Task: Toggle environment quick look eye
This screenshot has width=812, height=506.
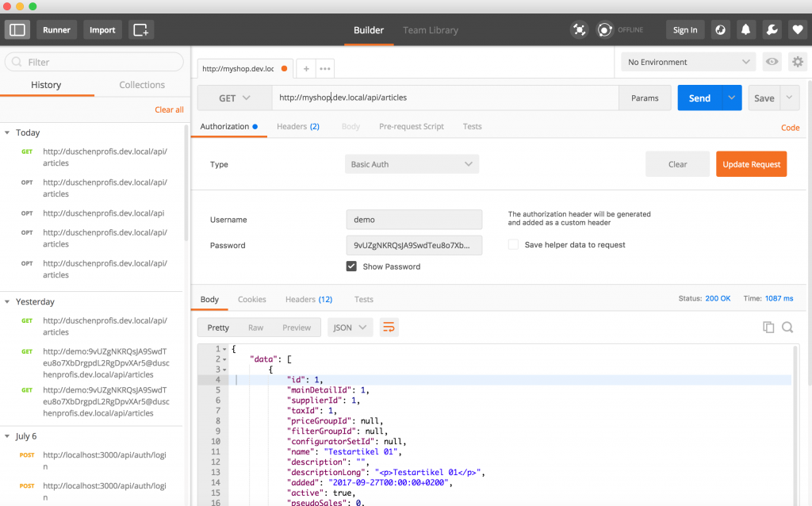Action: (x=772, y=62)
